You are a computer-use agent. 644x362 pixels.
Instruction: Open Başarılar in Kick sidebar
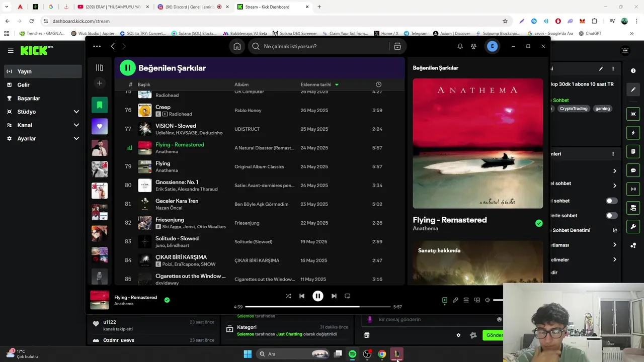coord(43,99)
